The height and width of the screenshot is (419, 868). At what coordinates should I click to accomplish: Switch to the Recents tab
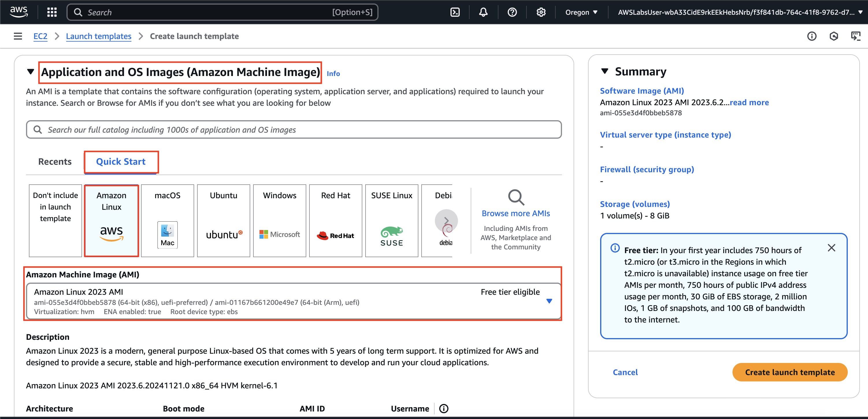click(55, 162)
